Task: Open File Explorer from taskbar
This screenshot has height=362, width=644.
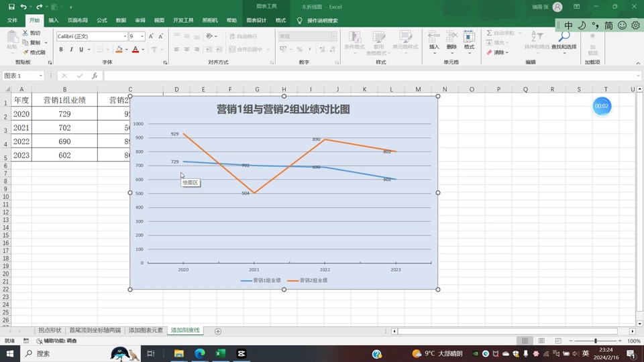Action: 178,353
